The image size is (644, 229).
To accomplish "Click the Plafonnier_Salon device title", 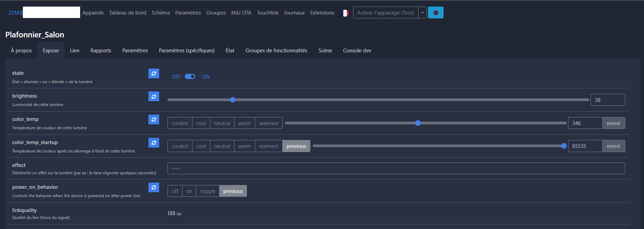I will coord(35,35).
